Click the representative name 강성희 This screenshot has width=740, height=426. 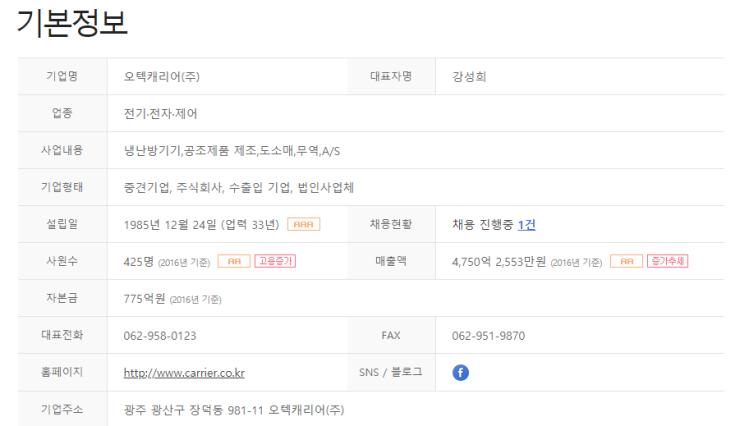pyautogui.click(x=469, y=76)
